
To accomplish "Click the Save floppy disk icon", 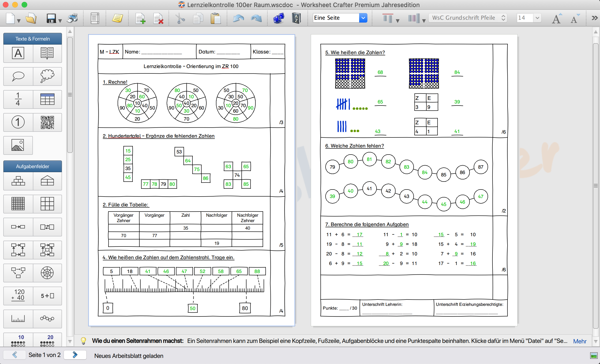I will point(51,18).
